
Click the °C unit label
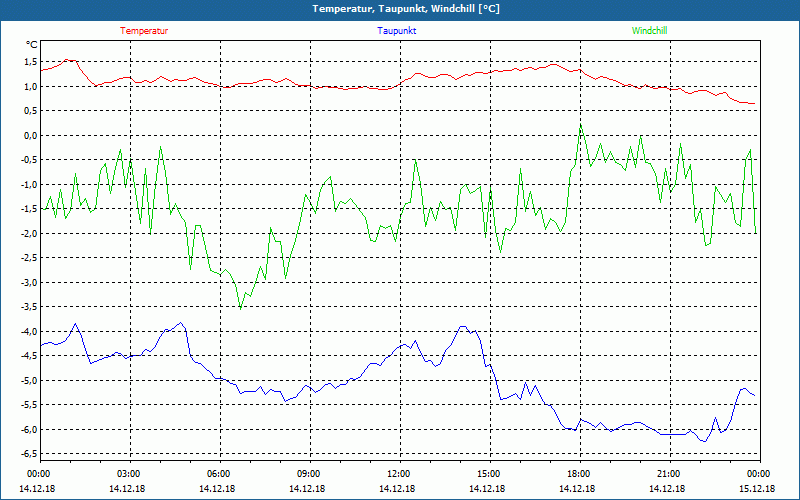pyautogui.click(x=32, y=45)
